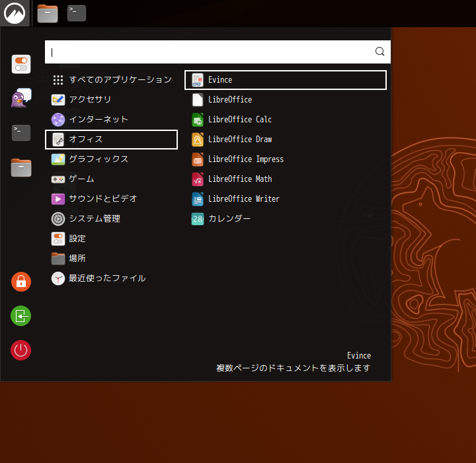Launch LibreOffice start center icon

(x=198, y=100)
